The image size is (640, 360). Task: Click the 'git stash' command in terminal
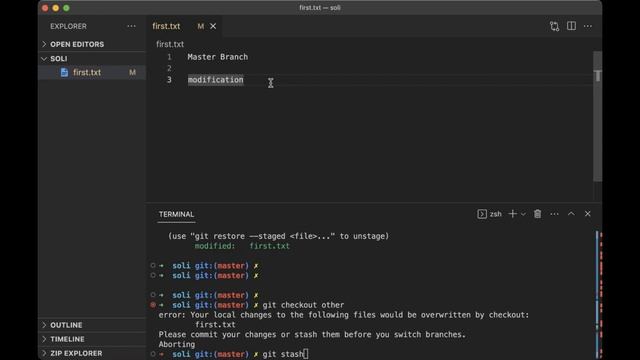click(283, 354)
